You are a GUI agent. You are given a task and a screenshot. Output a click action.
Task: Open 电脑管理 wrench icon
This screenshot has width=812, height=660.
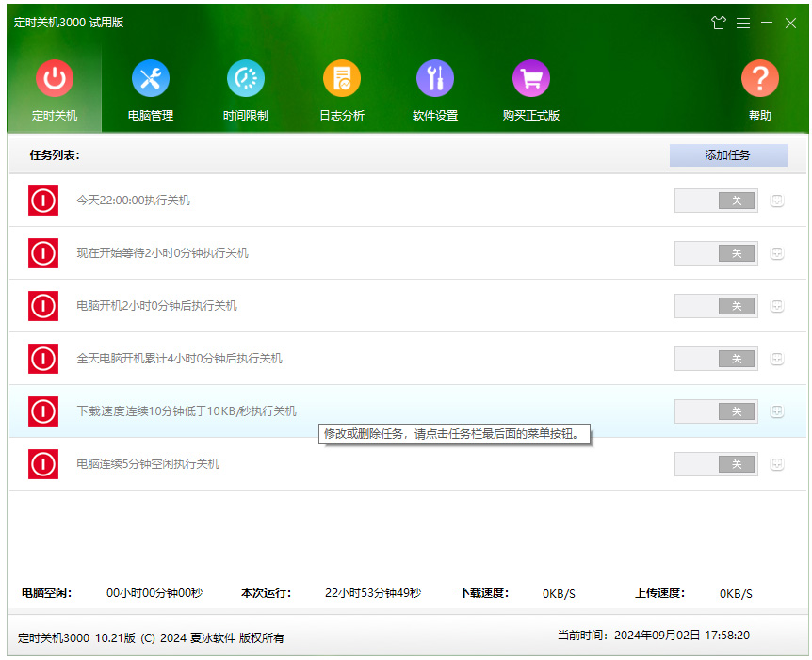pos(150,78)
